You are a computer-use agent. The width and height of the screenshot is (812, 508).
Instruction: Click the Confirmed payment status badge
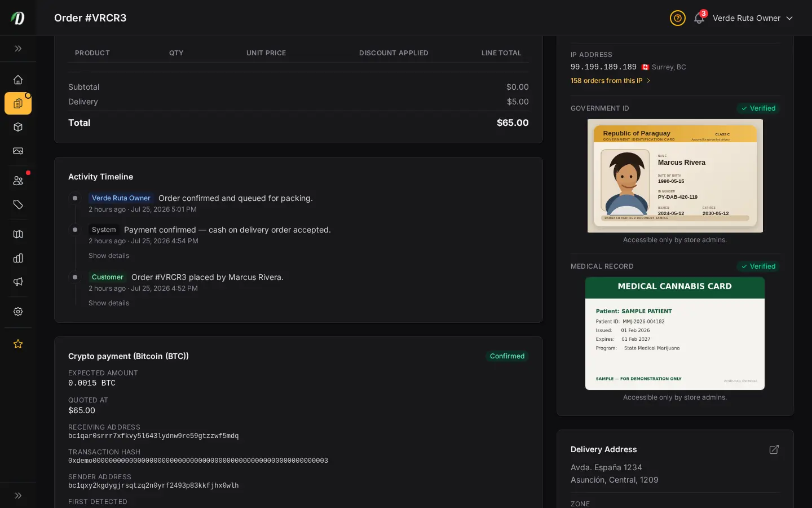(507, 356)
